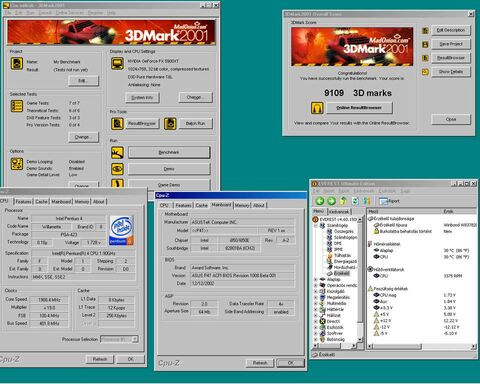Close the 3DMark score window via Close button
This screenshot has height=384, width=480.
tap(451, 119)
